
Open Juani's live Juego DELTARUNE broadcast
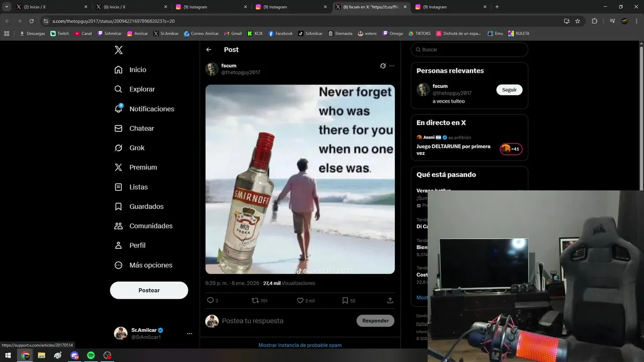(x=454, y=149)
